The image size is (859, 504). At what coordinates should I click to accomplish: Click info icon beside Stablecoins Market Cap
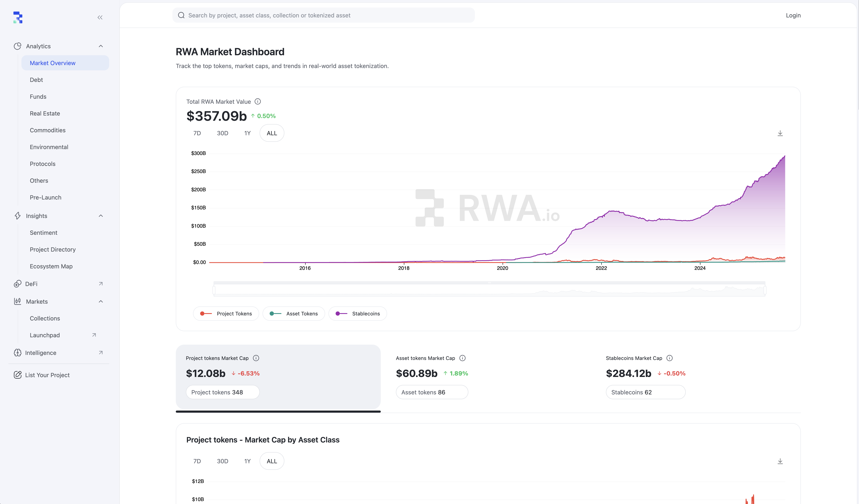(670, 358)
